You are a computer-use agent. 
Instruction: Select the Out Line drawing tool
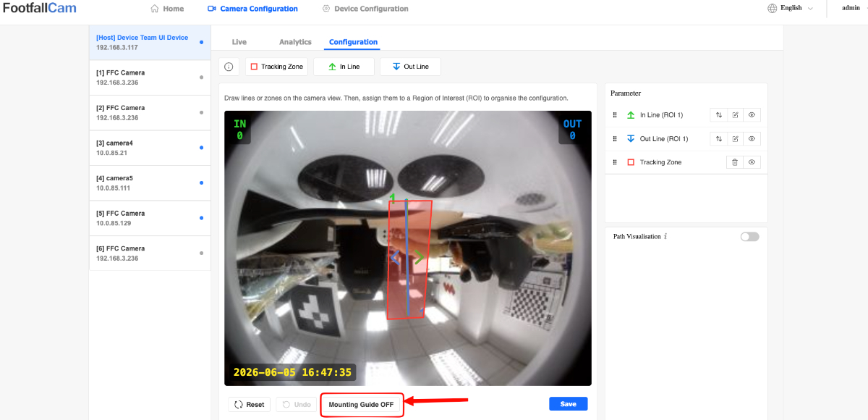pyautogui.click(x=410, y=67)
